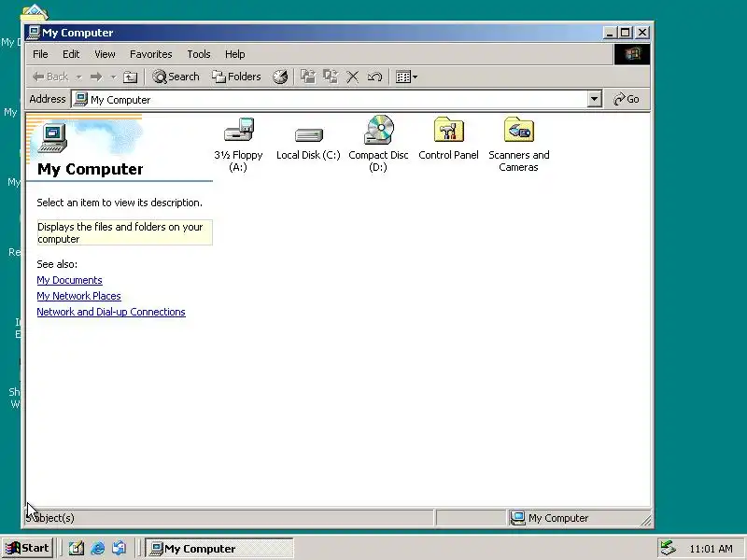Close the My Computer window
Screen dimensions: 747x560
[x=642, y=33]
